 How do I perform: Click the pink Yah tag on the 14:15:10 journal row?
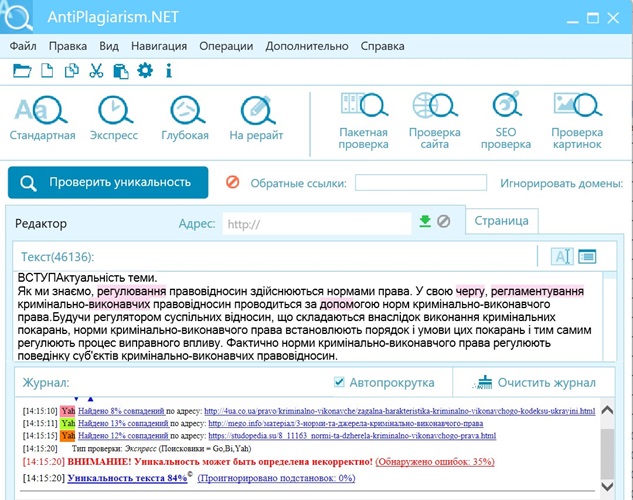pyautogui.click(x=68, y=411)
